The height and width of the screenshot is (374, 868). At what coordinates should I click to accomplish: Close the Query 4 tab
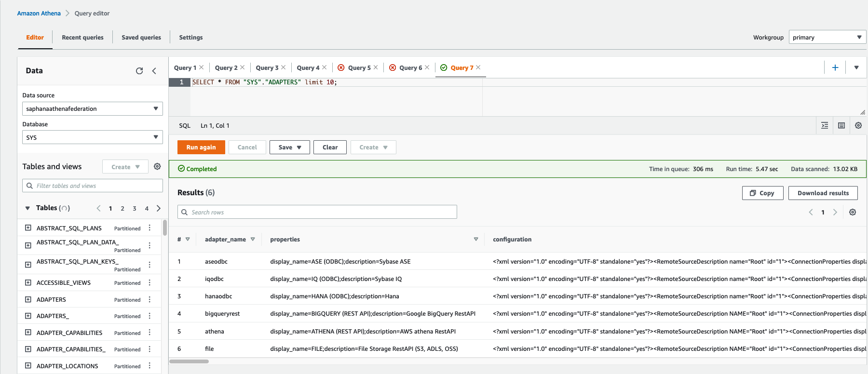click(325, 67)
